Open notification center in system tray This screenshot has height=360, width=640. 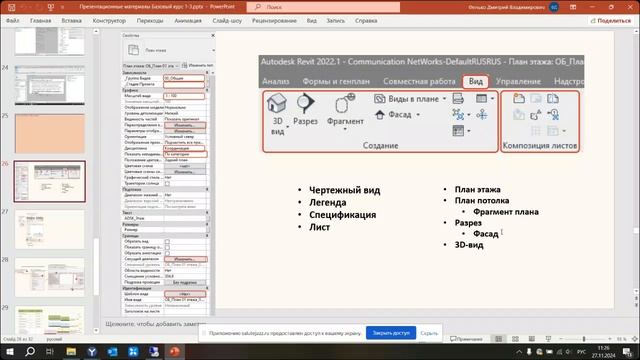coord(627,352)
